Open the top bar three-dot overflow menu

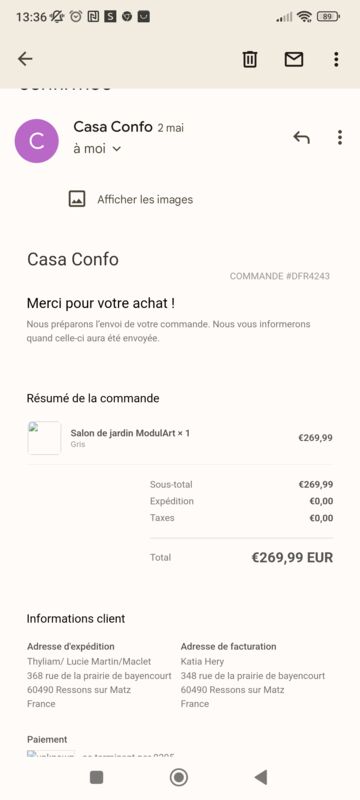click(x=336, y=60)
